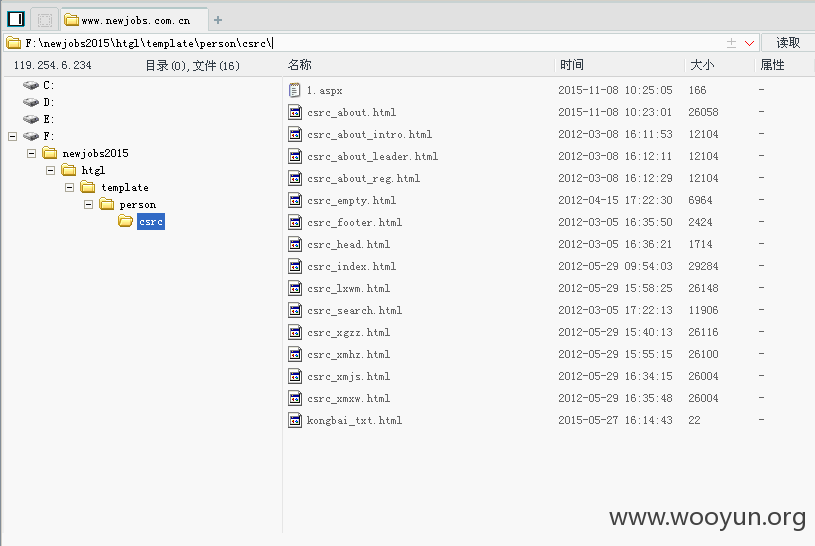
Task: Select the file name csrc_about.html
Action: click(x=351, y=112)
